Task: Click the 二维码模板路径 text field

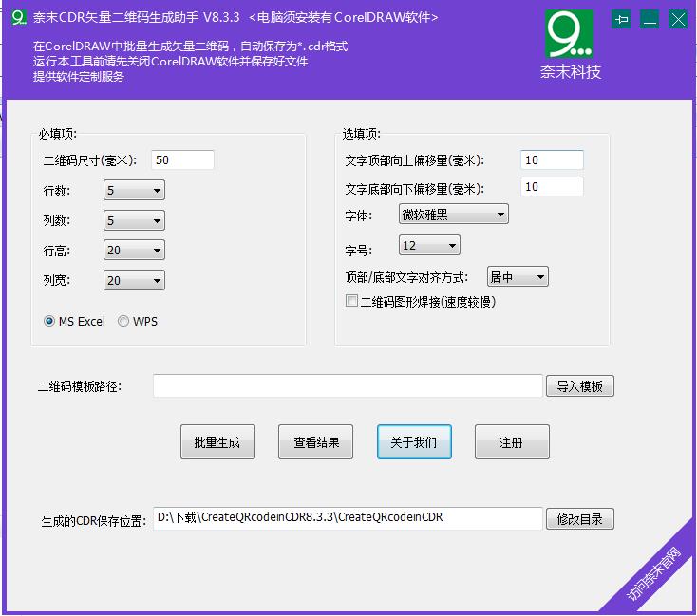Action: (348, 386)
